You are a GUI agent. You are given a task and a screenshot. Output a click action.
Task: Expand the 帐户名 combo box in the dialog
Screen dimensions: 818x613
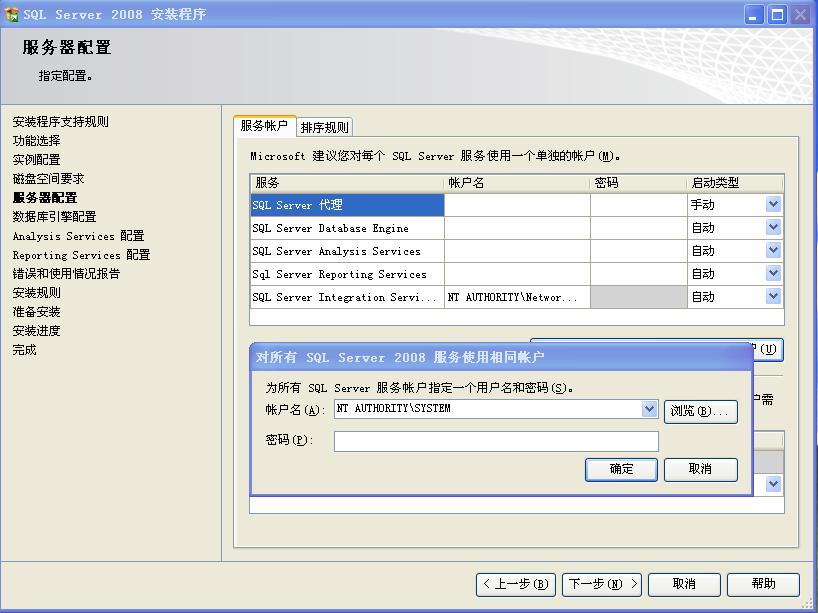pos(650,409)
